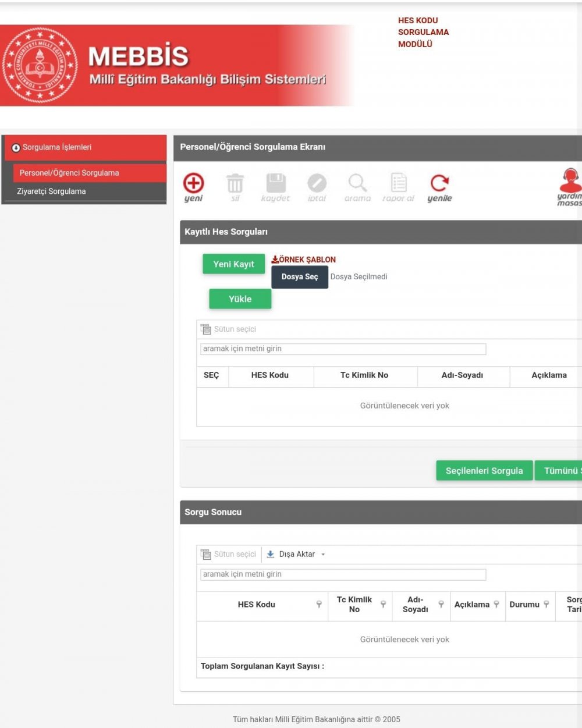Open the Durumu column filter icon
This screenshot has height=728, width=582.
(x=546, y=605)
